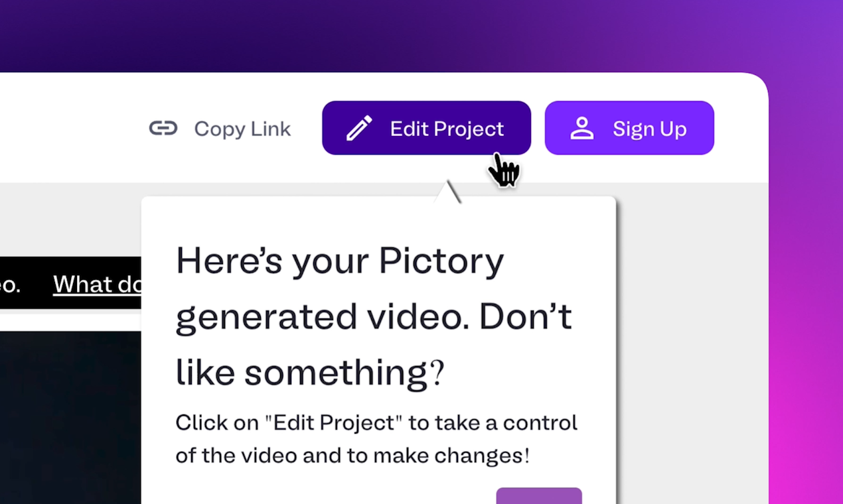Click the chain link icon beside Copy Link

[163, 128]
